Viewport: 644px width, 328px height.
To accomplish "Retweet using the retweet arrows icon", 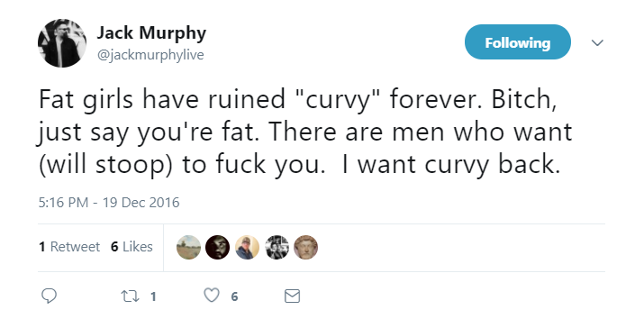I will click(130, 296).
